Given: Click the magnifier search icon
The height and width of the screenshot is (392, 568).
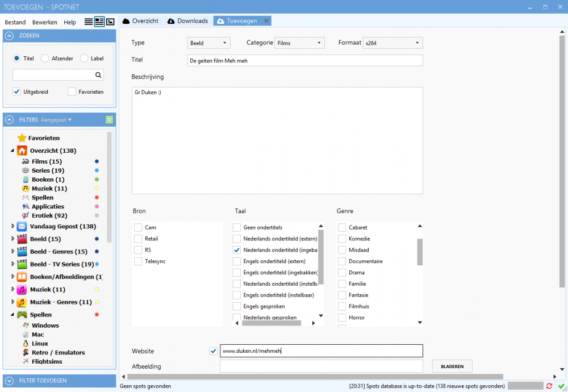Looking at the screenshot, I should coord(98,74).
